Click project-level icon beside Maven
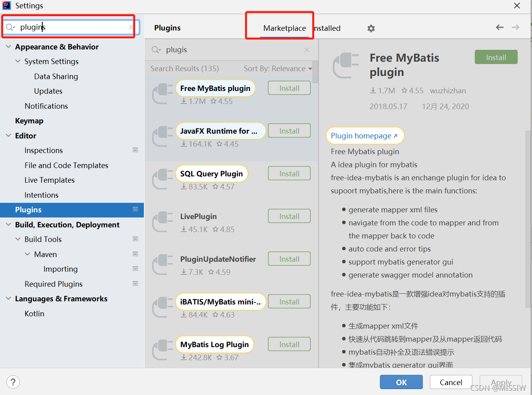Image resolution: width=532 pixels, height=395 pixels. pos(135,254)
